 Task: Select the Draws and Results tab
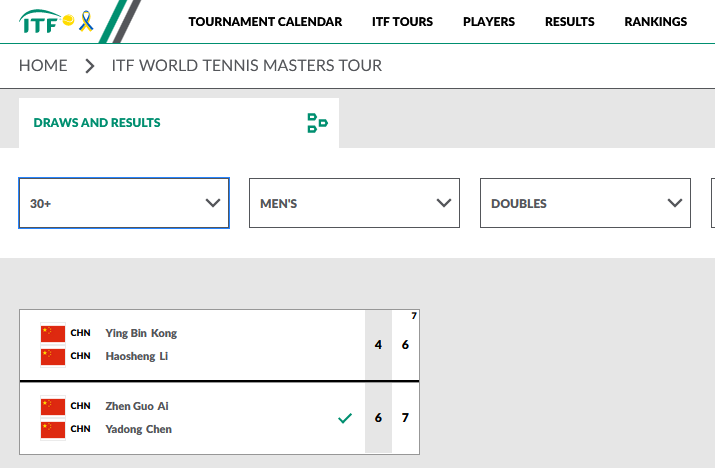click(x=97, y=123)
